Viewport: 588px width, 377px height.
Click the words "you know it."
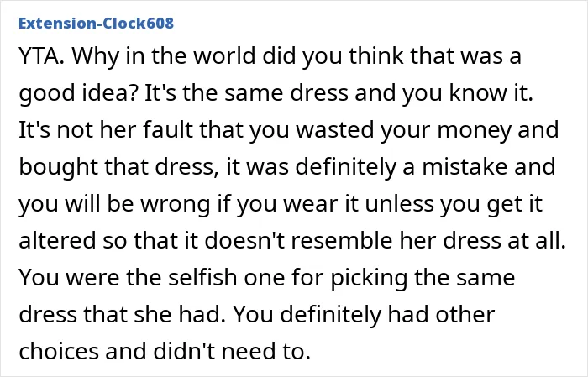(468, 93)
